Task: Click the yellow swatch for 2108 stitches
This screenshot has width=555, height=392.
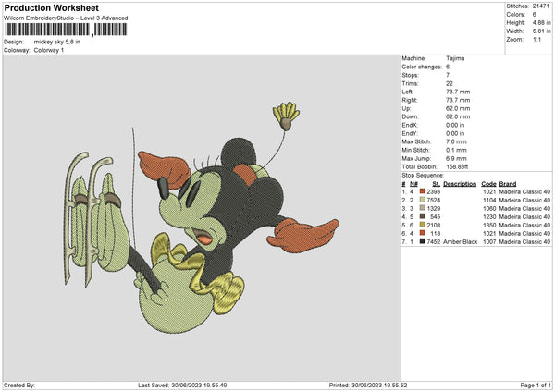Action: pyautogui.click(x=423, y=225)
